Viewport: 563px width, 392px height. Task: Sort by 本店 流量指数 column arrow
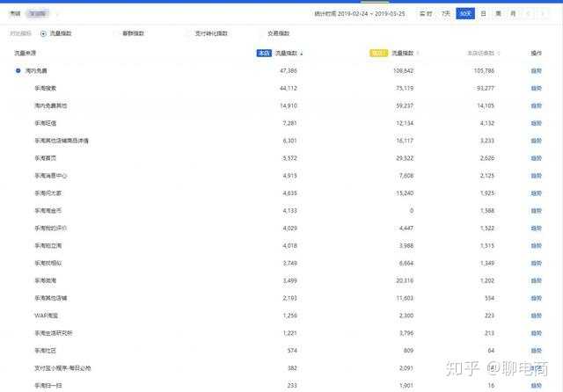pos(301,54)
